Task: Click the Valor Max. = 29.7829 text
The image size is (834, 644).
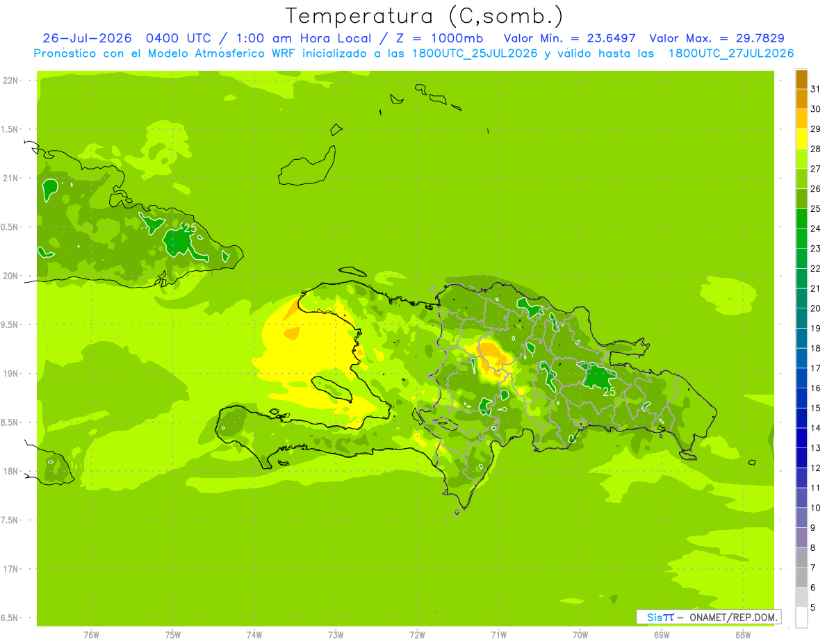Action: click(x=717, y=38)
